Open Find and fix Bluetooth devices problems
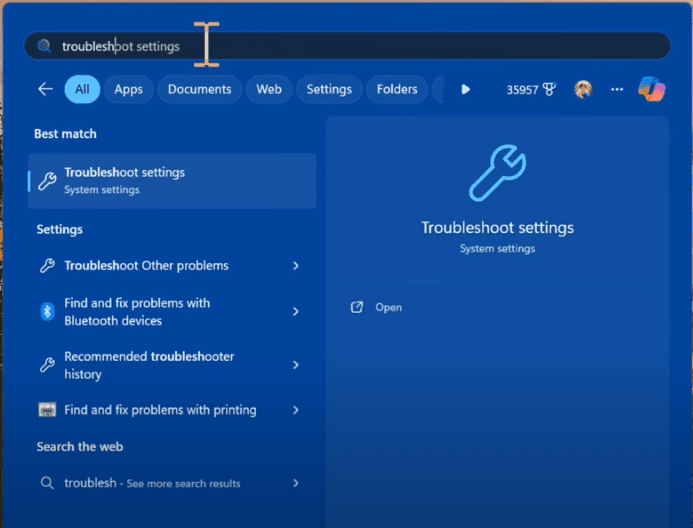Screen dimensions: 693x528 click(172, 311)
